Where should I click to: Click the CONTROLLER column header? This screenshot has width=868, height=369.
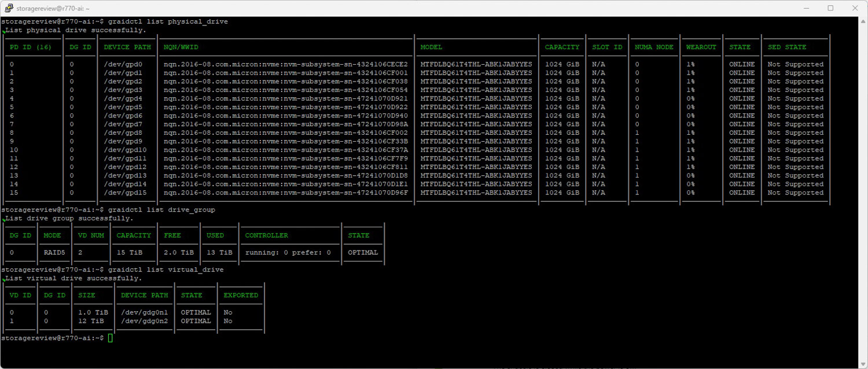pyautogui.click(x=266, y=236)
